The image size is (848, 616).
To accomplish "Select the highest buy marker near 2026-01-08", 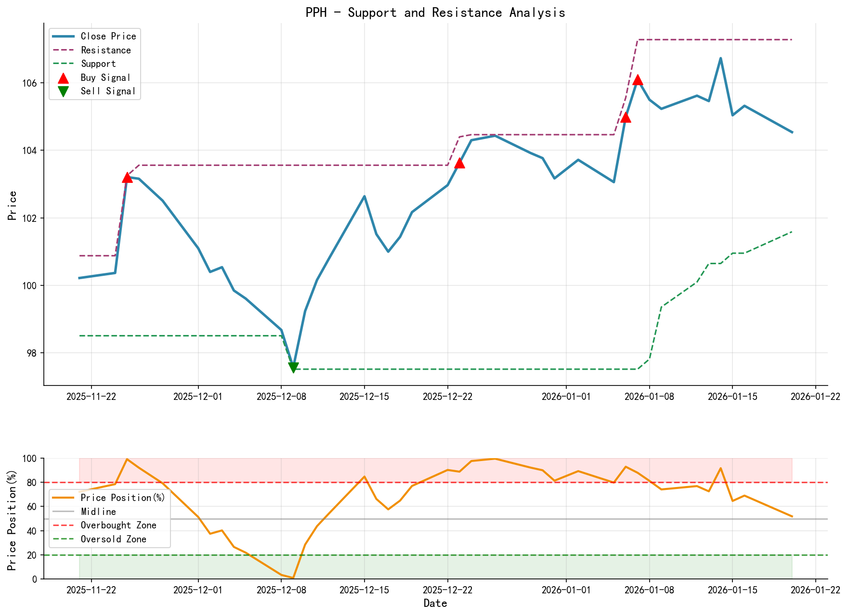I will coord(638,81).
